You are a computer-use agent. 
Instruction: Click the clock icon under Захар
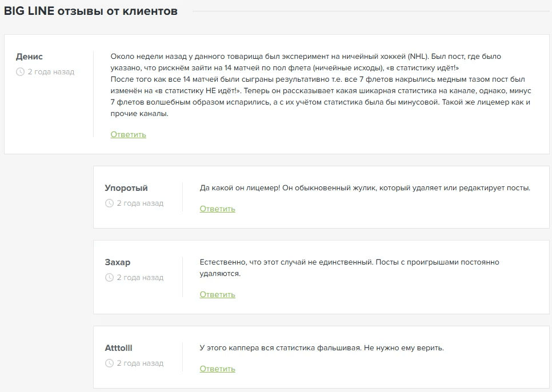click(x=110, y=277)
